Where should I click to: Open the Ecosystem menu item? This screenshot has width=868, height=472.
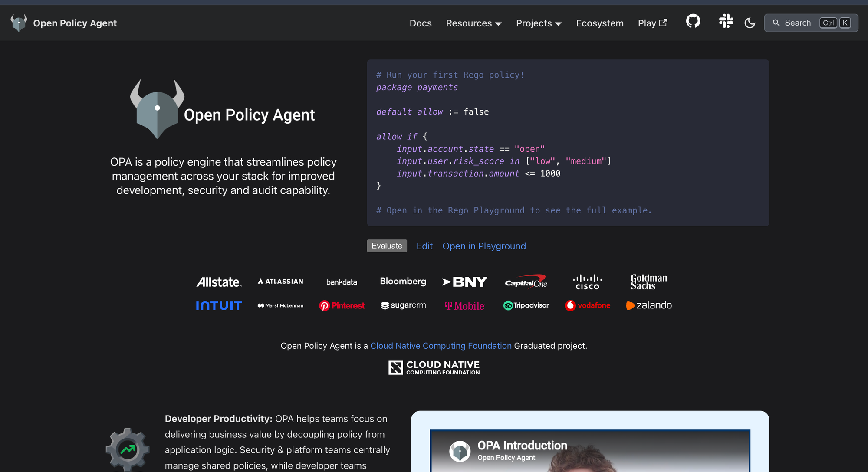(x=600, y=23)
